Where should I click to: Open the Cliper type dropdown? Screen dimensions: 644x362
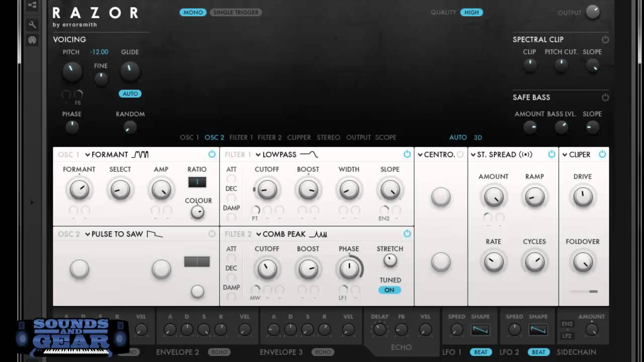[x=577, y=154]
